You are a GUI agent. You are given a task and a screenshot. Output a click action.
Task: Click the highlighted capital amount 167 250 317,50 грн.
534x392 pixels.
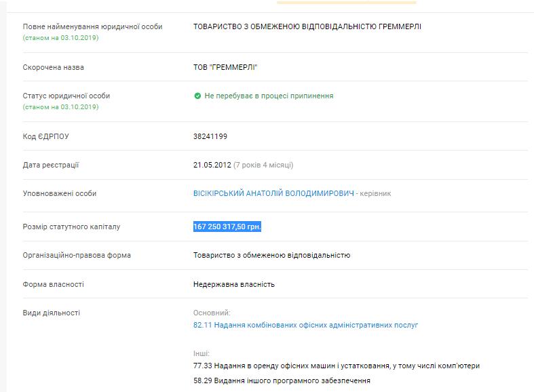pyautogui.click(x=227, y=227)
